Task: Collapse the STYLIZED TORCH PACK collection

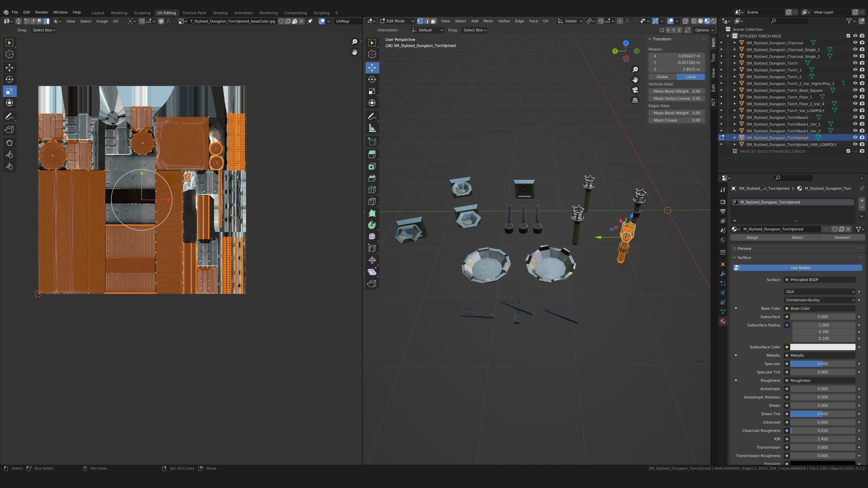Action: (x=728, y=36)
